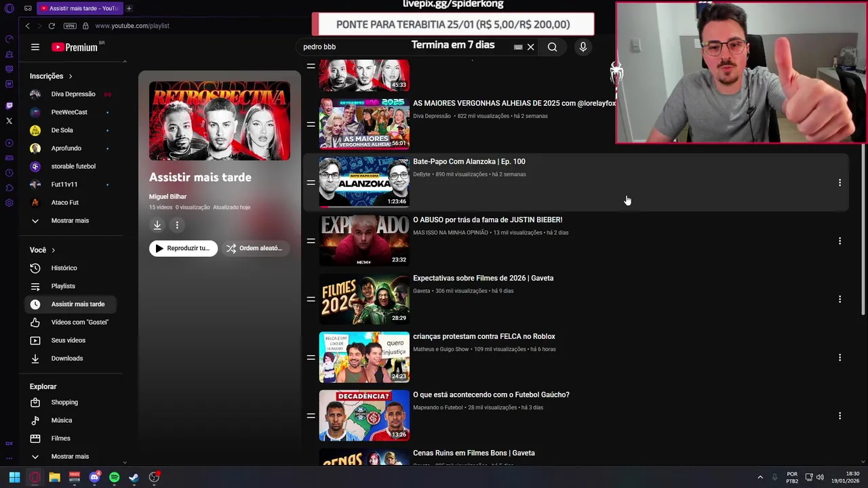Open three-dot menu for Bate-Papo Com Alanzoka
868x488 pixels.
coord(840,182)
